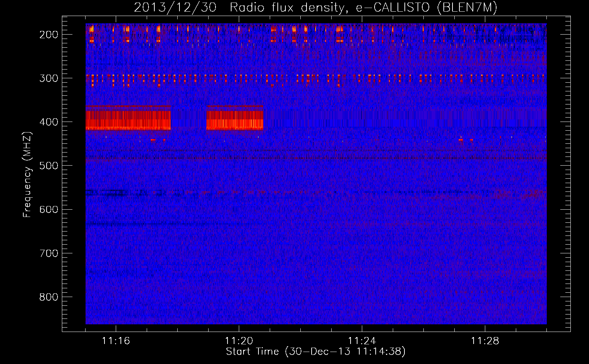Viewport: 589px width, 364px height.
Task: Click the 'Frequency (MHZ)' axis label
Action: click(x=27, y=174)
